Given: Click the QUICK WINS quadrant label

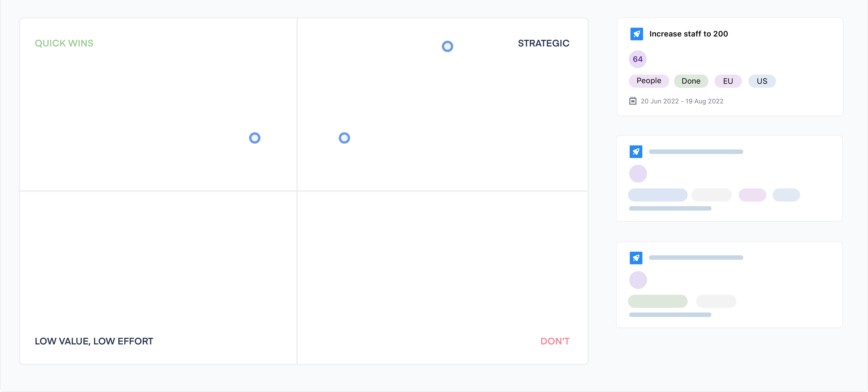Looking at the screenshot, I should coord(64,43).
